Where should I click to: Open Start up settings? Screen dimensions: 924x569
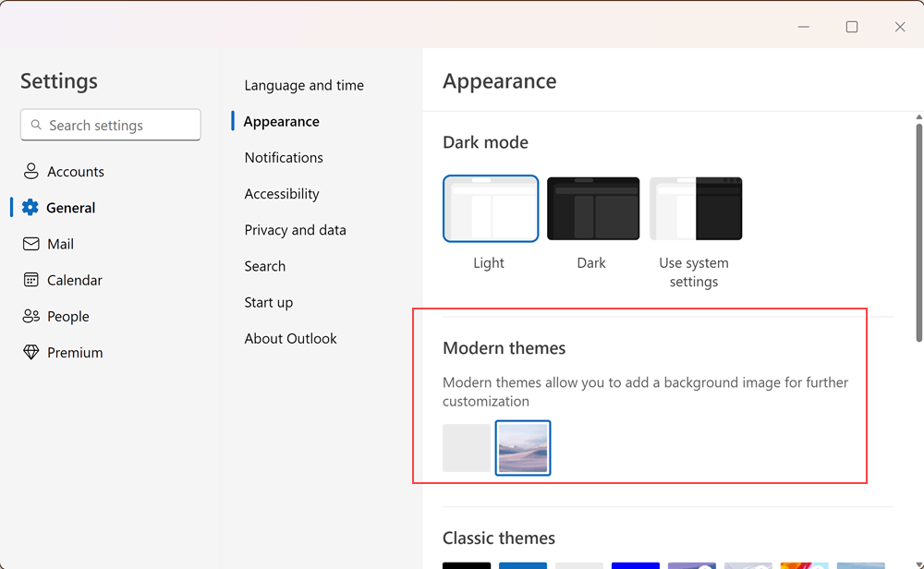point(269,303)
